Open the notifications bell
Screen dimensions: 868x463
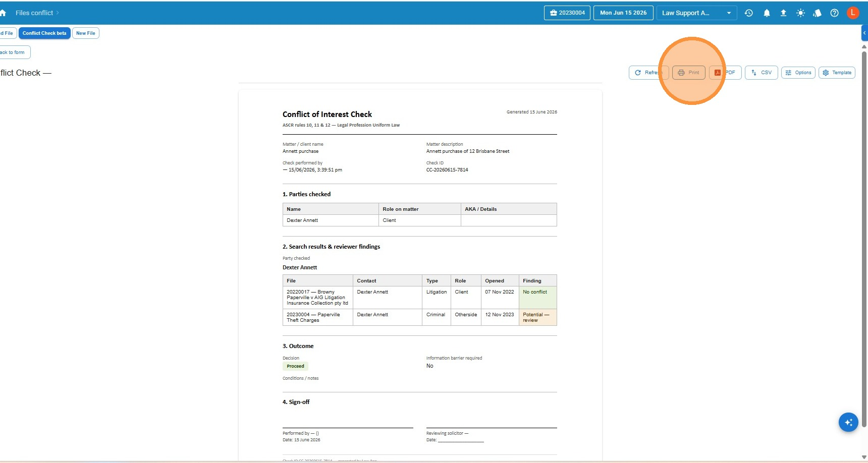tap(767, 13)
